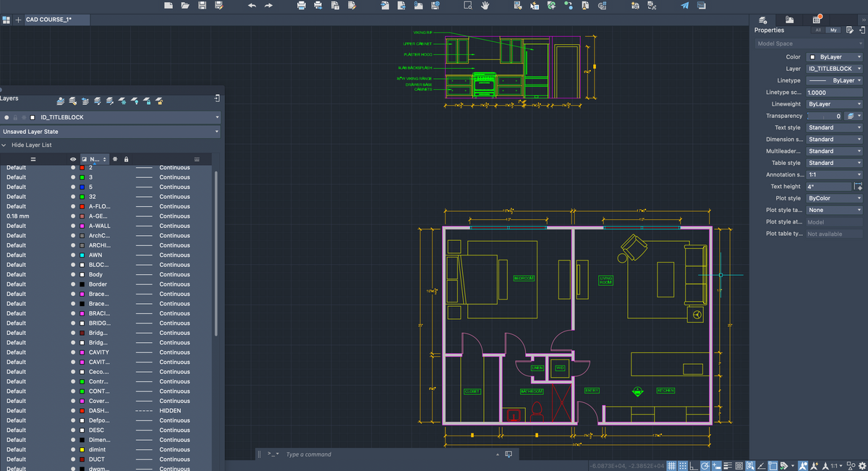Open the Color ByLayer dropdown in Properties
868x471 pixels.
(834, 56)
